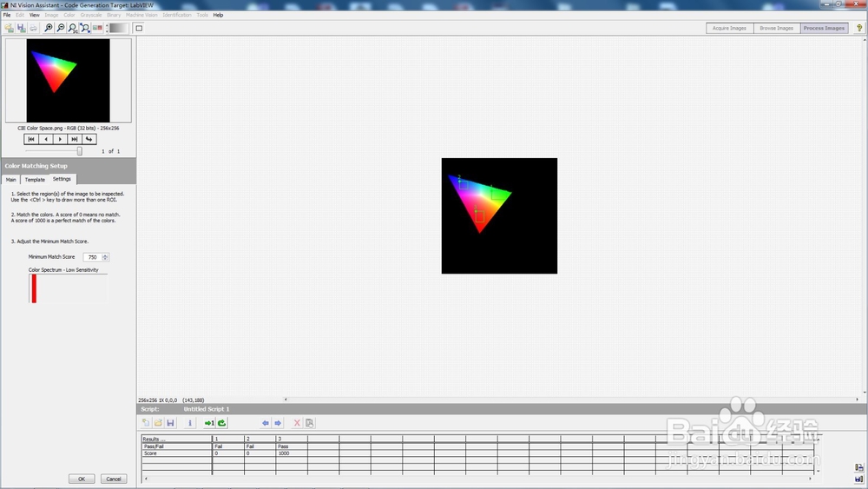868x489 pixels.
Task: Open the File menu
Action: (7, 15)
